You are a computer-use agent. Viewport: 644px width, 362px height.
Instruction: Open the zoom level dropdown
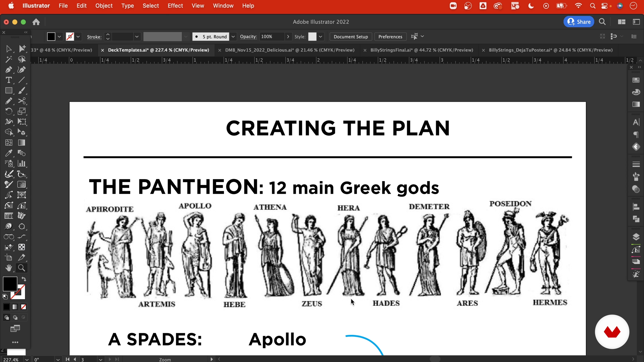click(27, 359)
